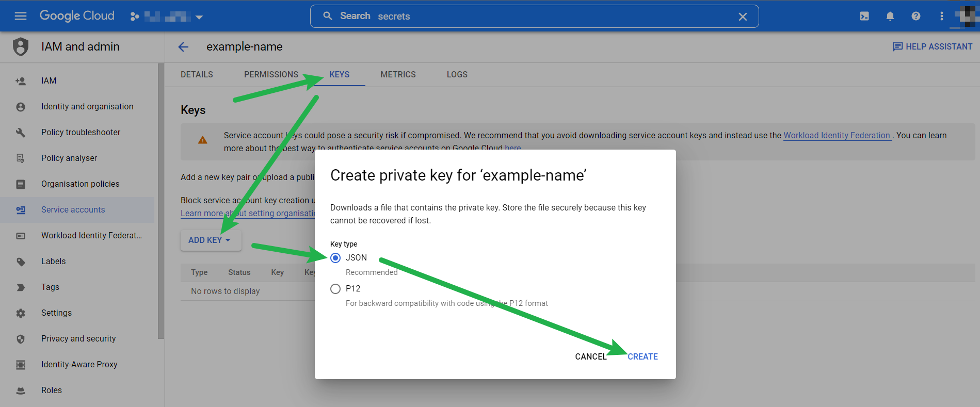Click the Key column header
Screen dimensions: 980x407
278,272
